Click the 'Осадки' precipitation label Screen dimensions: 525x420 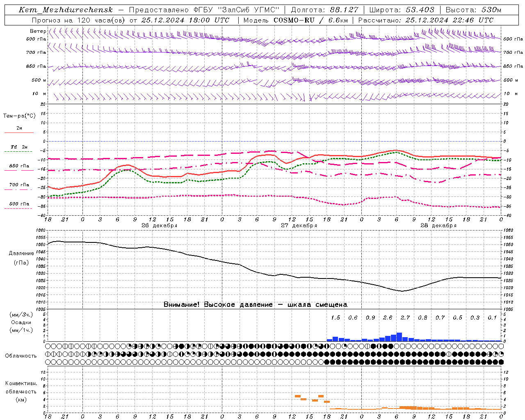click(21, 322)
